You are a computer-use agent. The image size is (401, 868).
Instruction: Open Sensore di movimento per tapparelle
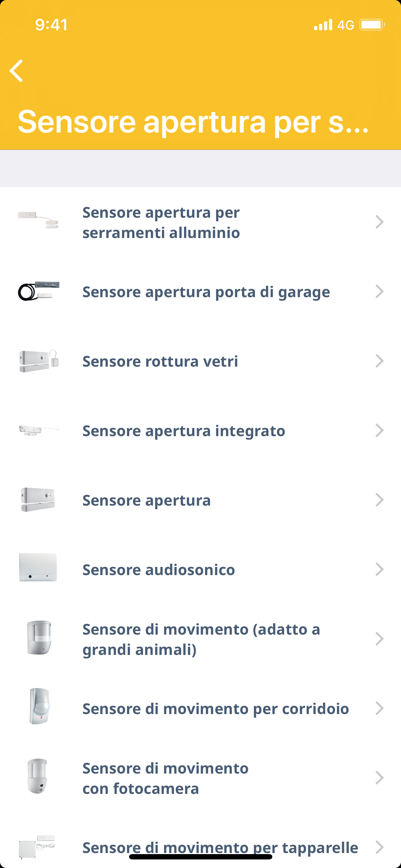[x=220, y=847]
